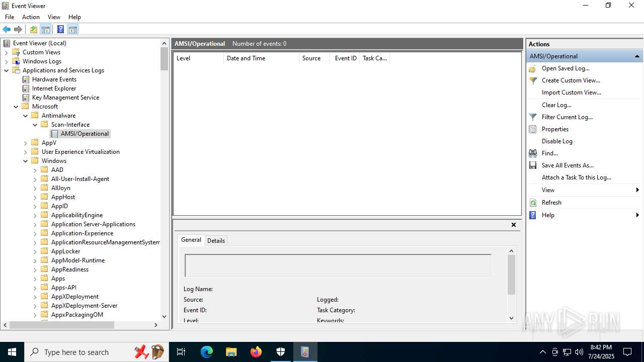Click the Save All Events floppy icon

[x=533, y=165]
